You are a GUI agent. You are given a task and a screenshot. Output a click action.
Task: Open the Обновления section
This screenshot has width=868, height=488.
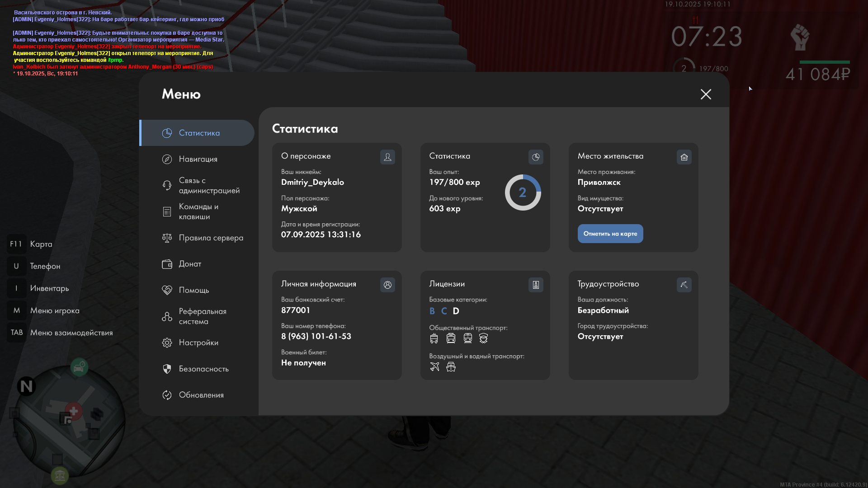pyautogui.click(x=201, y=395)
